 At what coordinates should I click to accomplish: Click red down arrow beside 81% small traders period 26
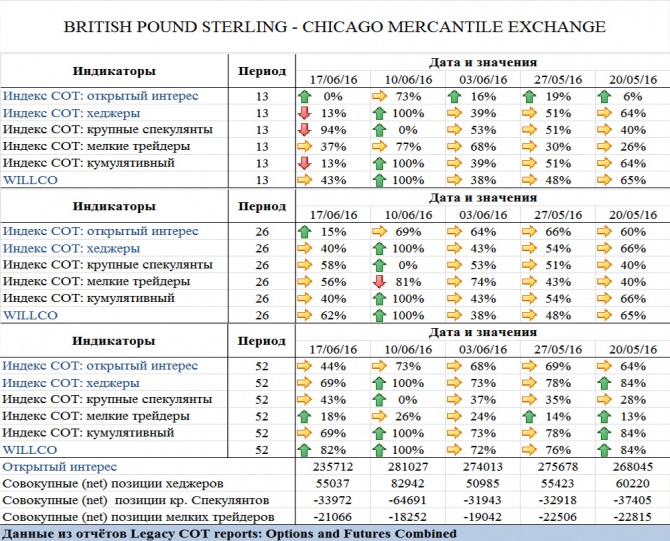coord(379,282)
